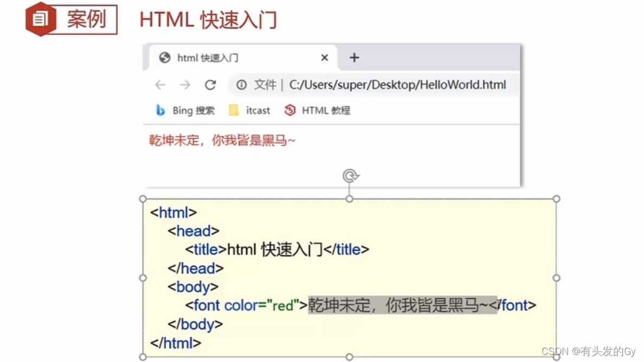Click the opening <html> tag line
This screenshot has width=644, height=362.
(x=173, y=212)
